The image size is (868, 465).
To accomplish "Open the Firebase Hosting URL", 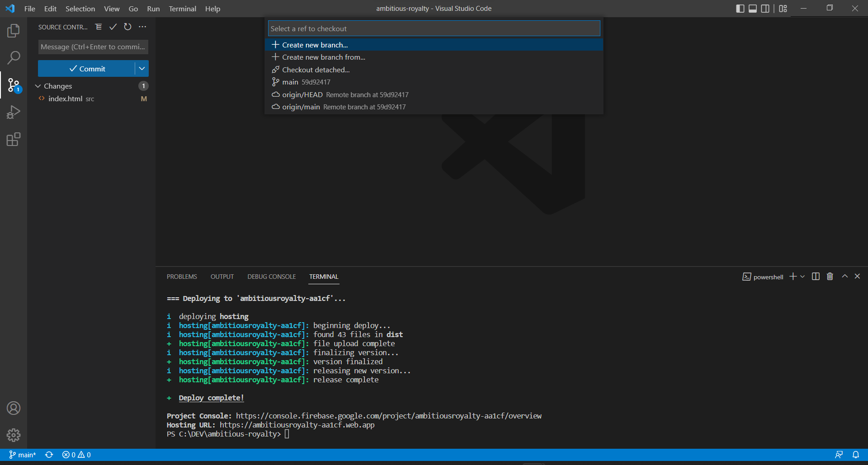I will coord(297,425).
